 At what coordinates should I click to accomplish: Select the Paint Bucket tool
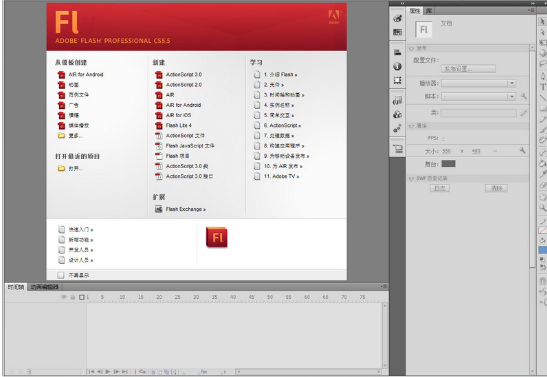(543, 163)
